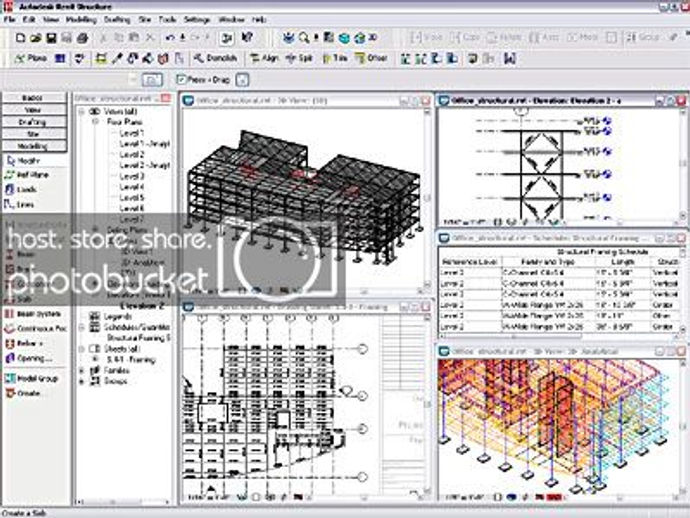Switch to Site design bar tab
The image size is (690, 518).
(34, 134)
